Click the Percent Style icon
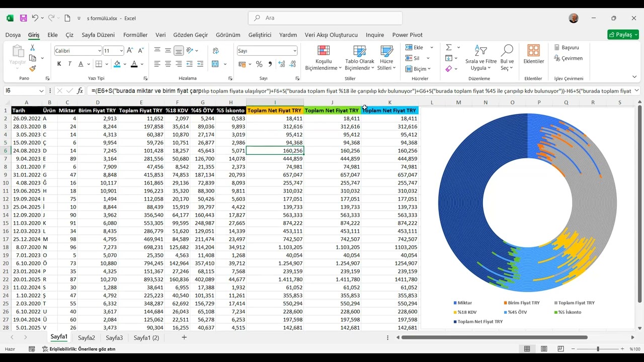This screenshot has width=644, height=362. 259,64
